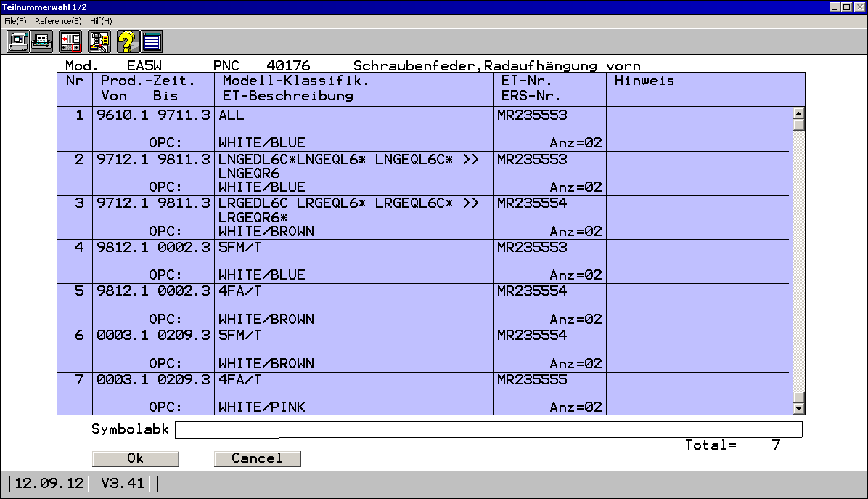Open the File menu
868x499 pixels.
pos(15,21)
